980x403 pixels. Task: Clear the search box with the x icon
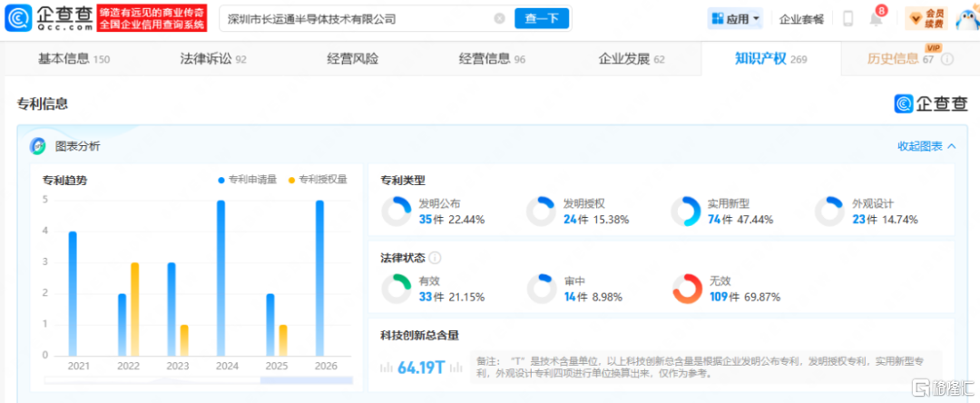499,19
